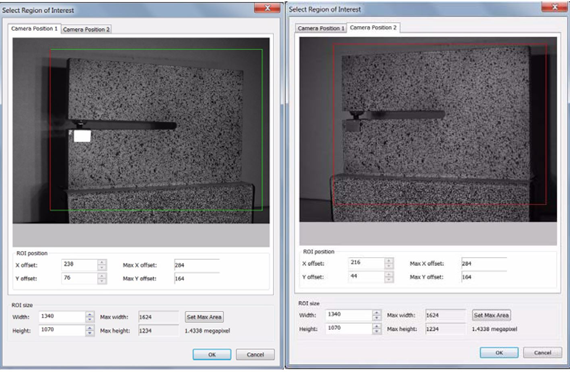570x372 pixels.
Task: Click Height field in Camera Position 1 dialog
Action: click(62, 330)
